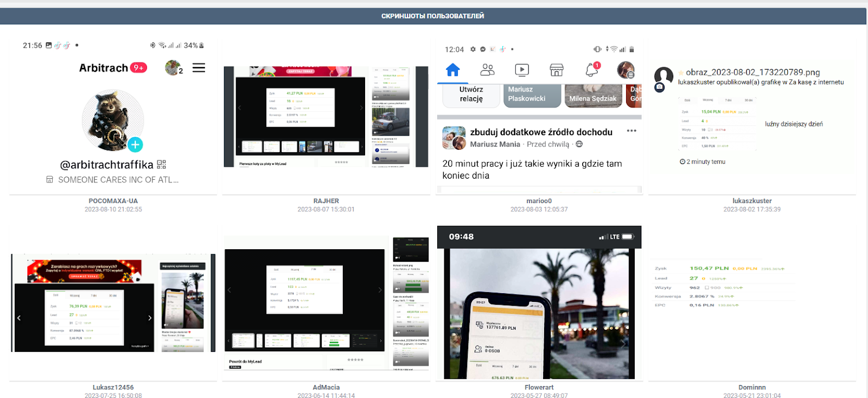The image size is (868, 398).
Task: Click the QR code icon next to @arbitrachtraffika
Action: pyautogui.click(x=162, y=165)
